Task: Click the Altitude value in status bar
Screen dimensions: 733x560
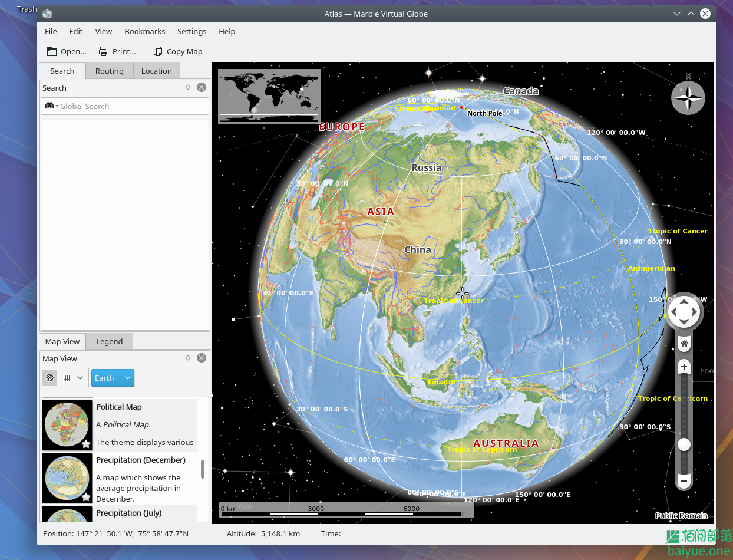Action: (x=263, y=534)
